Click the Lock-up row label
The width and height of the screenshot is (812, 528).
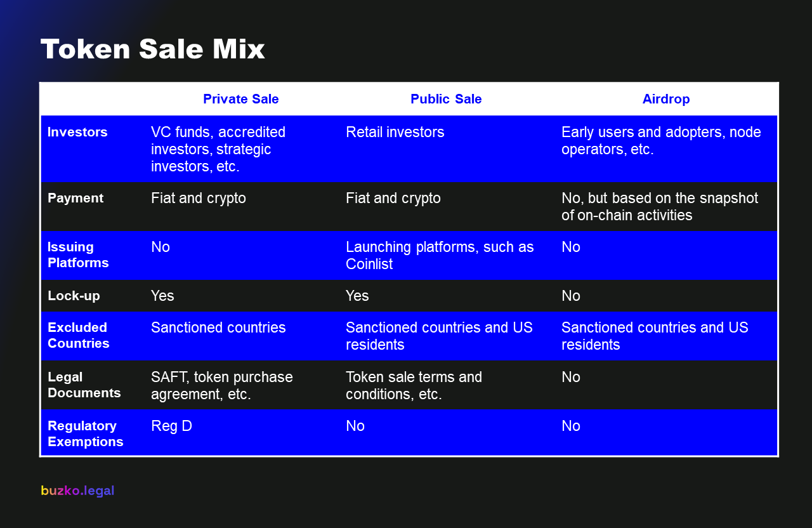tap(74, 296)
